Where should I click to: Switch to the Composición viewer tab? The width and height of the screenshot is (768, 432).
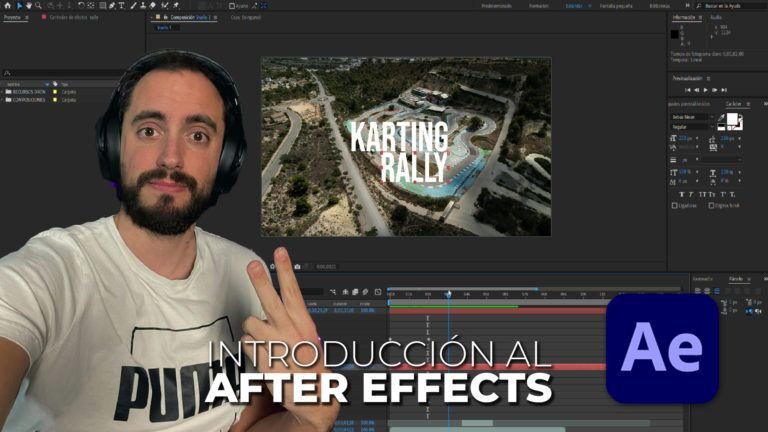(x=190, y=17)
